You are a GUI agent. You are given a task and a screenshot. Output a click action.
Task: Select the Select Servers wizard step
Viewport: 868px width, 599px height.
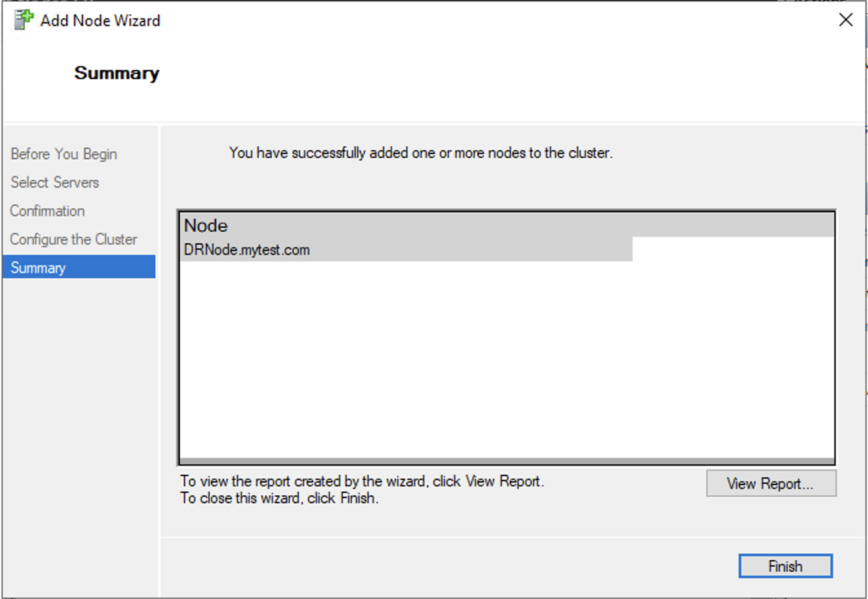tap(54, 182)
